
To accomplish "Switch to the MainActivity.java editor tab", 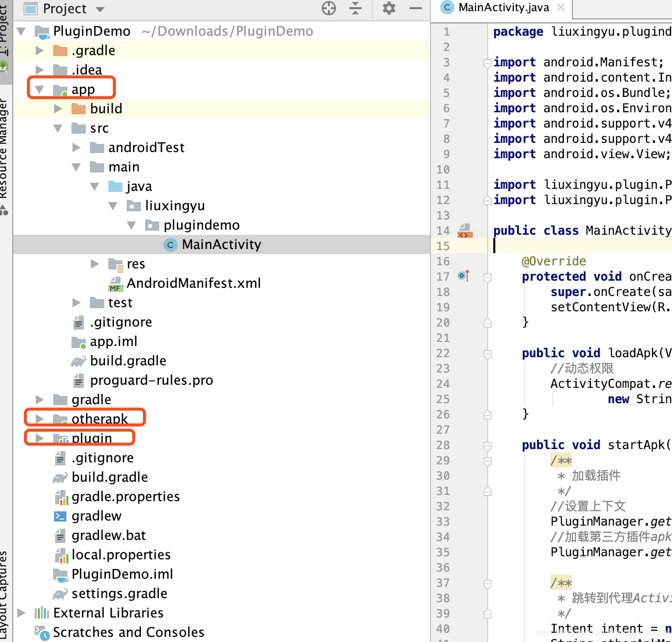I will tap(503, 8).
